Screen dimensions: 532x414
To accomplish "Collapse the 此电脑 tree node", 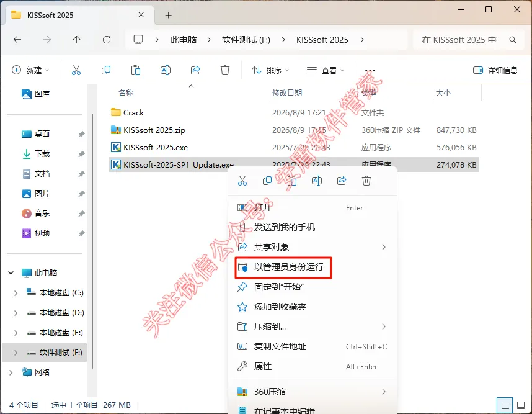I will 11,272.
